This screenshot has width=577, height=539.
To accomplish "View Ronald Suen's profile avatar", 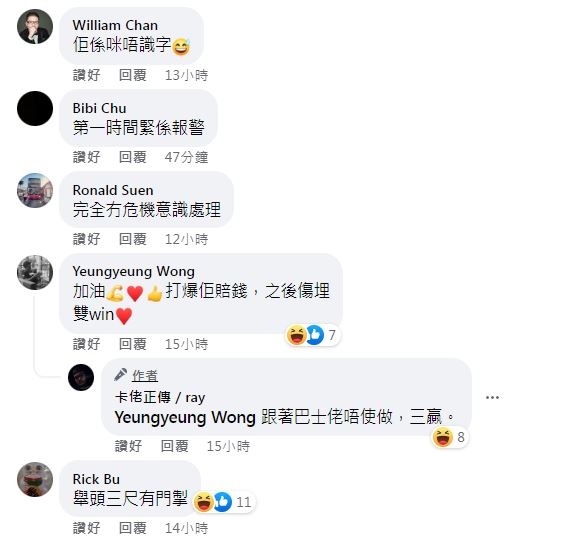I will click(35, 191).
